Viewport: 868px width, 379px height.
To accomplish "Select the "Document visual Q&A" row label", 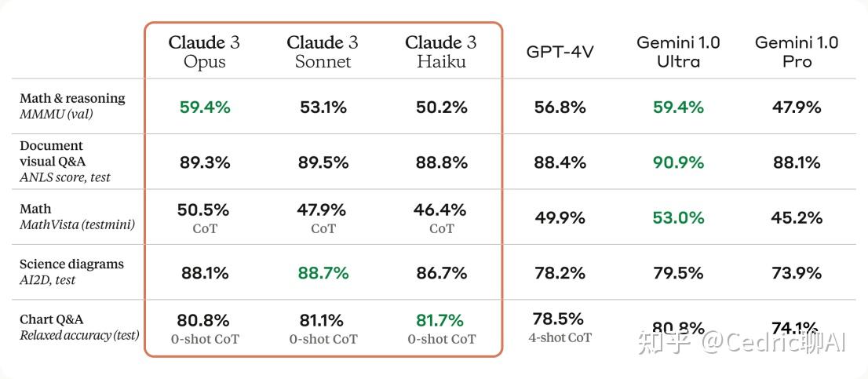I will [x=52, y=154].
